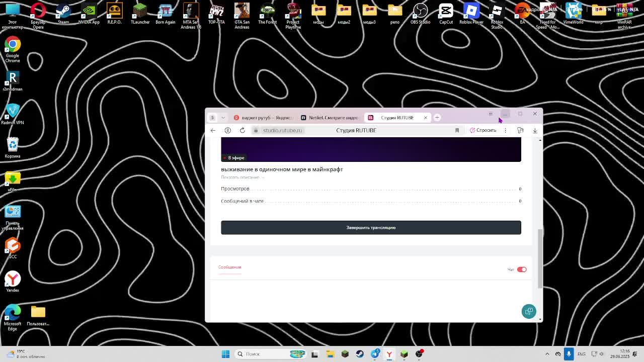
Task: Open the teal support chat bubble
Action: coord(529,311)
